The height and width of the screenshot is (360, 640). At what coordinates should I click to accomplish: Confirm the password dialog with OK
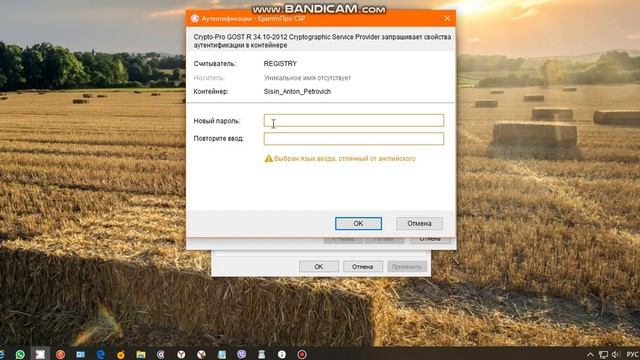(x=358, y=223)
